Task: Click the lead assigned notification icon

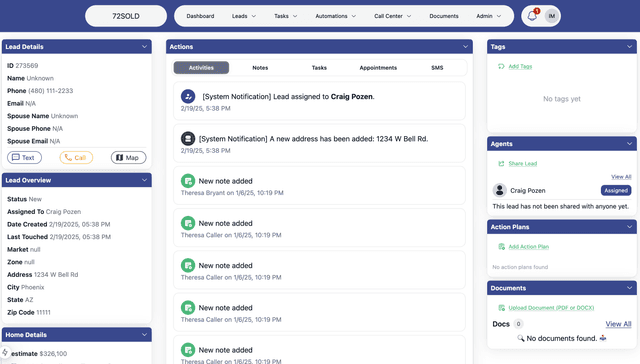Action: 188,96
